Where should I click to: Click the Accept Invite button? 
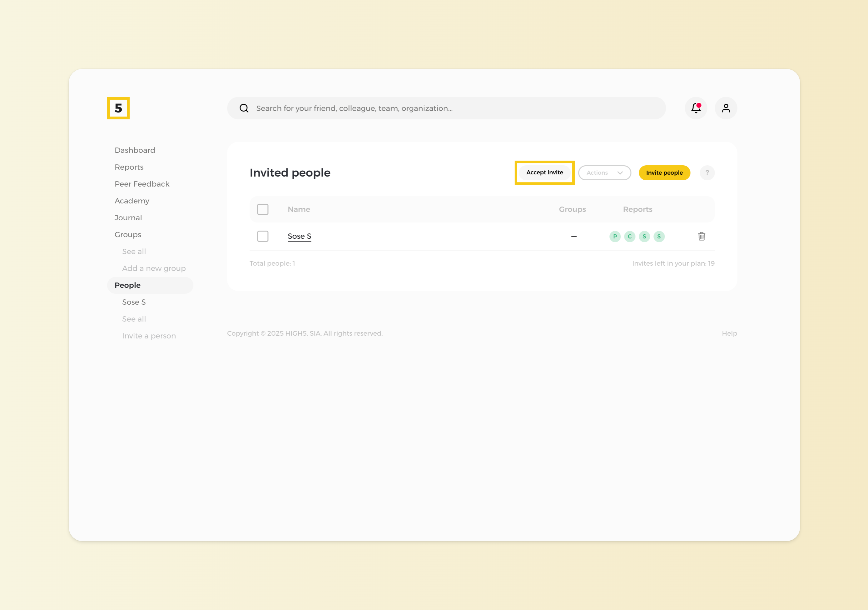[x=544, y=172]
